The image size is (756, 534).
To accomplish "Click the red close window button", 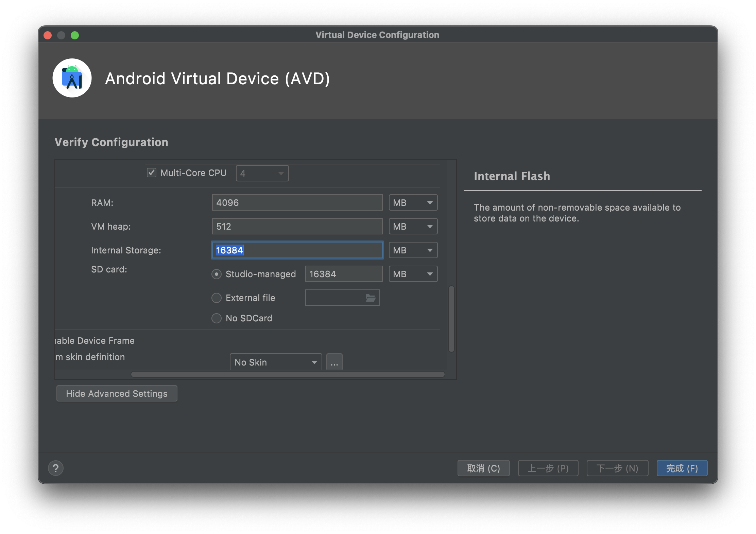I will coord(48,35).
